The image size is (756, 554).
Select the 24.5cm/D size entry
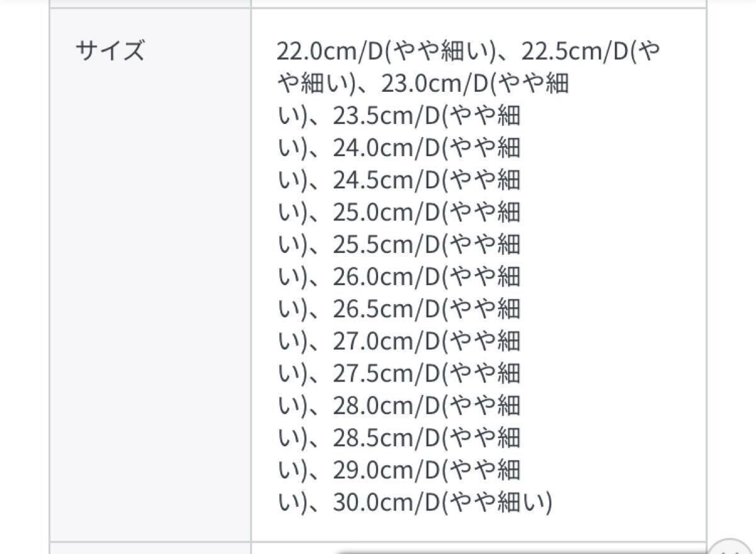386,181
